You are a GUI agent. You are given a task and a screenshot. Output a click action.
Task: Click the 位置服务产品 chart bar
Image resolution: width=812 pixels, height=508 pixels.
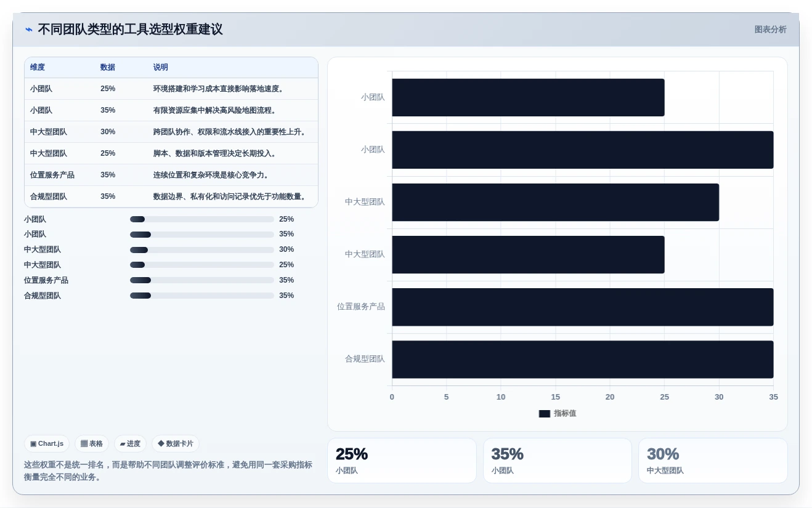coord(583,307)
